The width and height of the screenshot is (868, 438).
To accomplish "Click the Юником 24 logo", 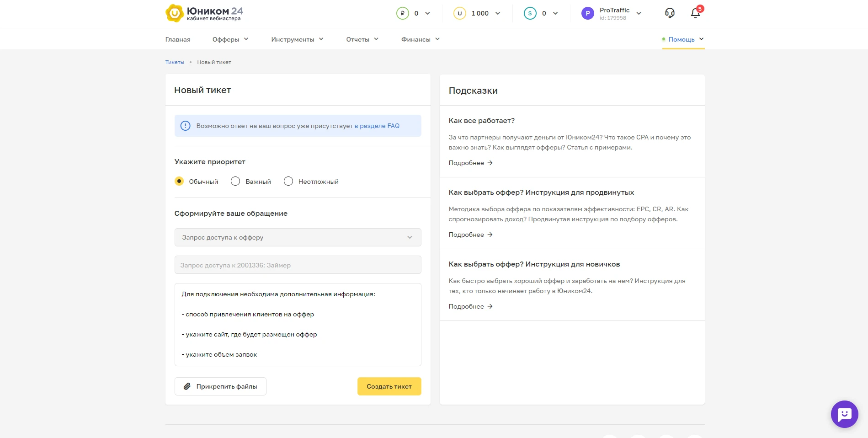I will tap(204, 13).
